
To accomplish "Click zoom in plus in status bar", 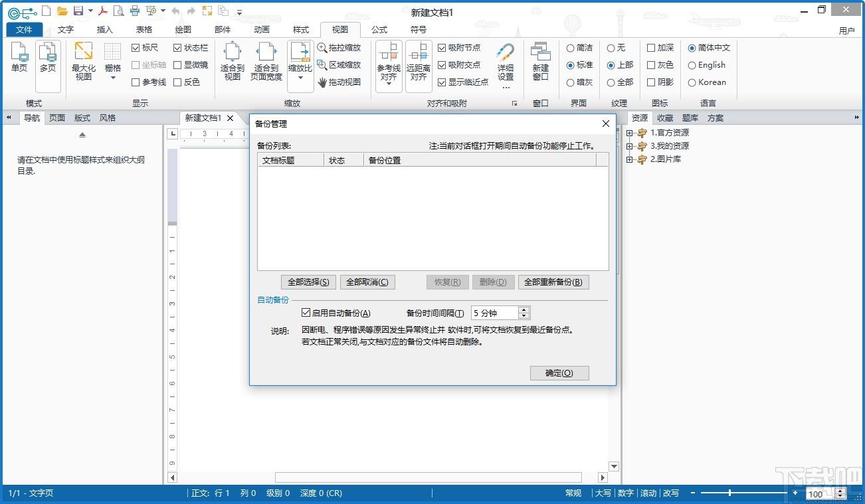I will click(x=795, y=493).
